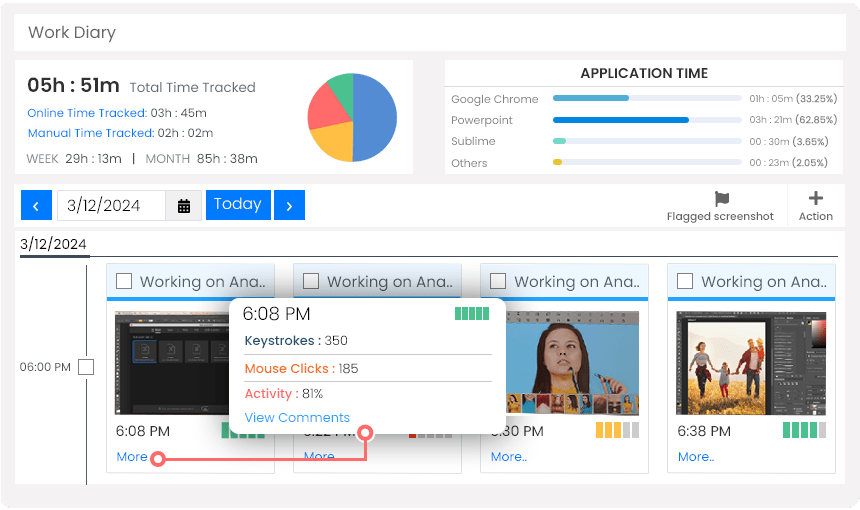Click green activity bars in 6:08 PM popup
The height and width of the screenshot is (510, 860).
point(471,313)
